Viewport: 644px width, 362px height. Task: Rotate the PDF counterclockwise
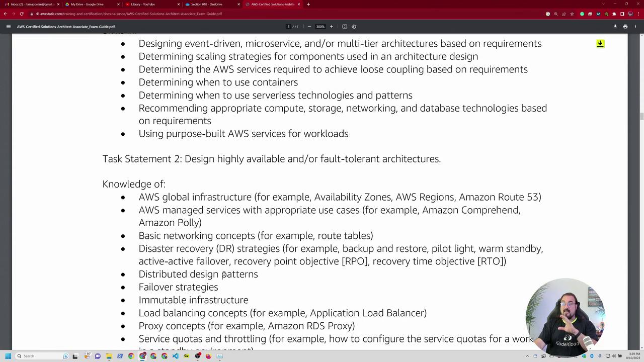tap(354, 27)
